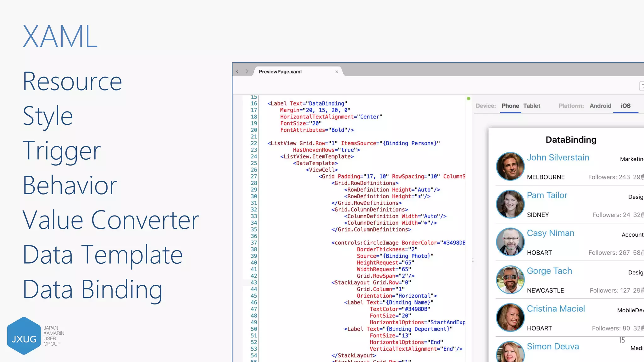The height and width of the screenshot is (362, 644).
Task: Place cursor on controls:CircleImage line
Action: 398,243
